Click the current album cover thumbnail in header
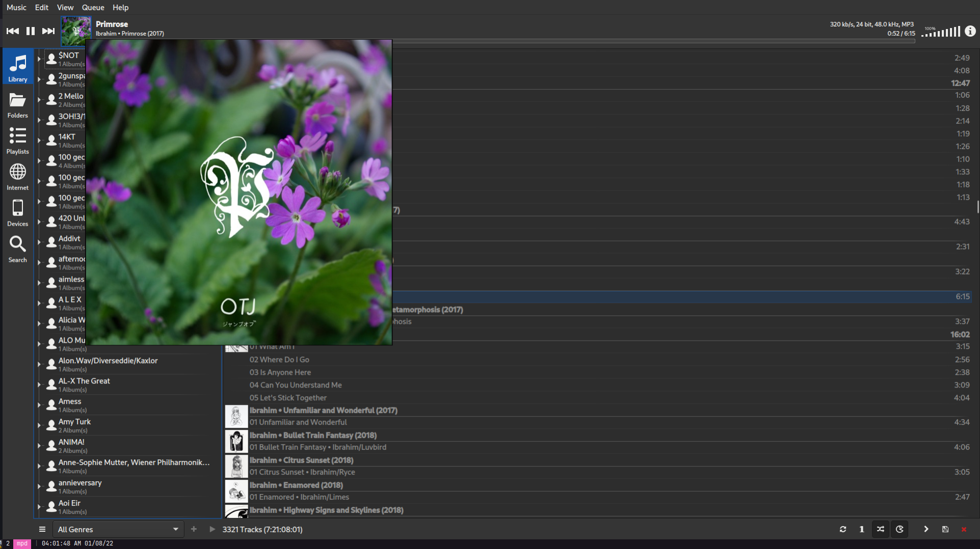 76,31
